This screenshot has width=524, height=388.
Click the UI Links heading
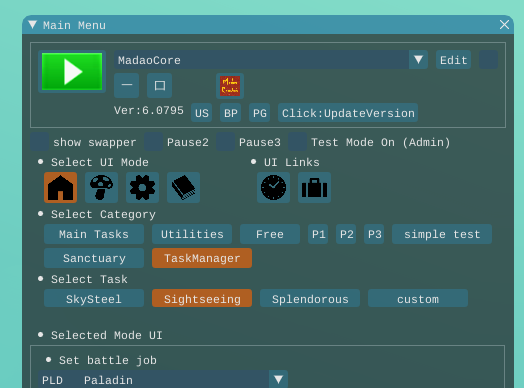[x=291, y=162]
